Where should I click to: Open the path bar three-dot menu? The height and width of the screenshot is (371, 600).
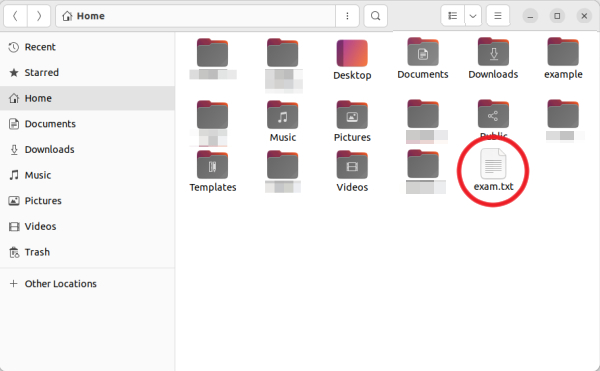347,16
